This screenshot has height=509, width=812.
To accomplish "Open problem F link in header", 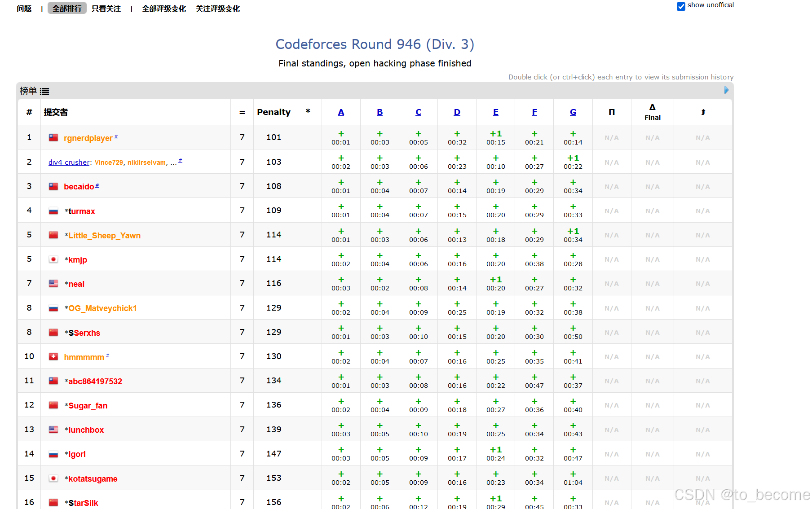I will (x=534, y=112).
